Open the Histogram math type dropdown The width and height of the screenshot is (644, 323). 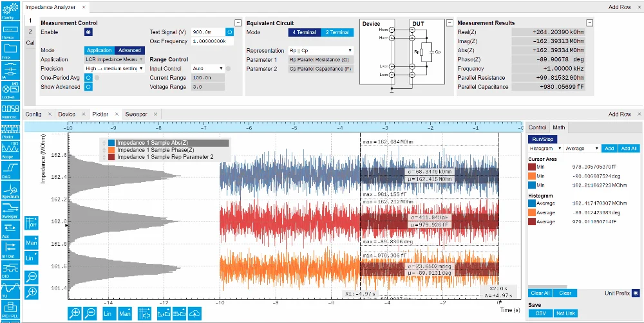tap(545, 148)
